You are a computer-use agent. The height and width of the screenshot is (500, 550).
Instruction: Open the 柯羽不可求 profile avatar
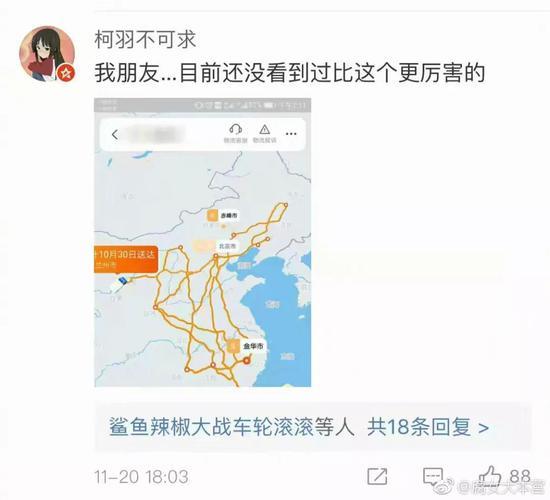[x=47, y=53]
